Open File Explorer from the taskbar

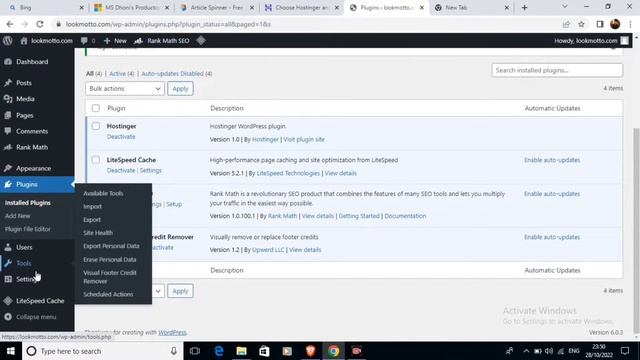point(242,351)
